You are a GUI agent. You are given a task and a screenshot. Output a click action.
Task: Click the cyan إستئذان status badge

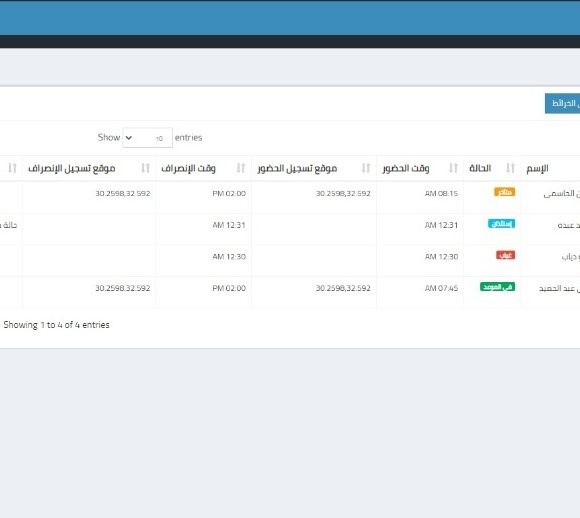tap(501, 223)
